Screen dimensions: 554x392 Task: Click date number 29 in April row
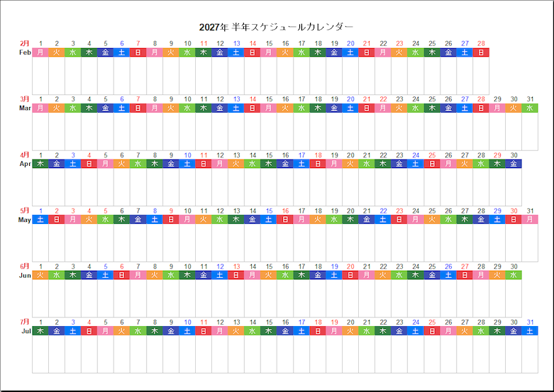[x=497, y=155]
